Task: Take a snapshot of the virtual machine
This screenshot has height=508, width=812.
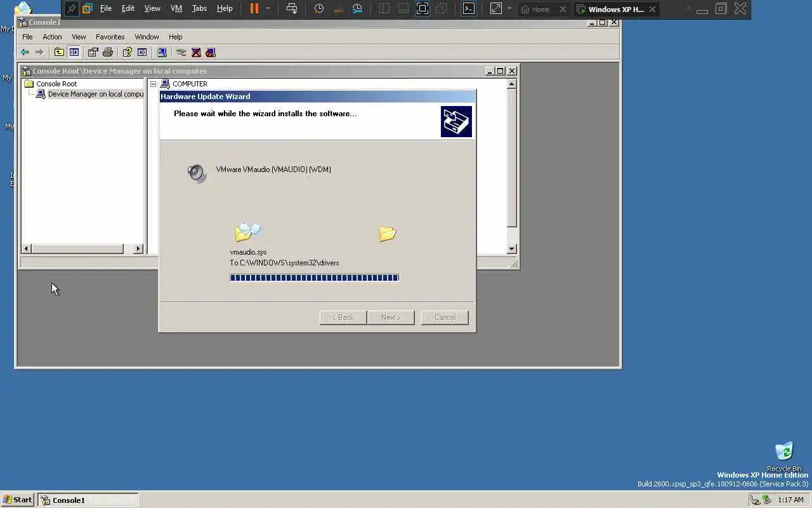Action: tap(319, 9)
